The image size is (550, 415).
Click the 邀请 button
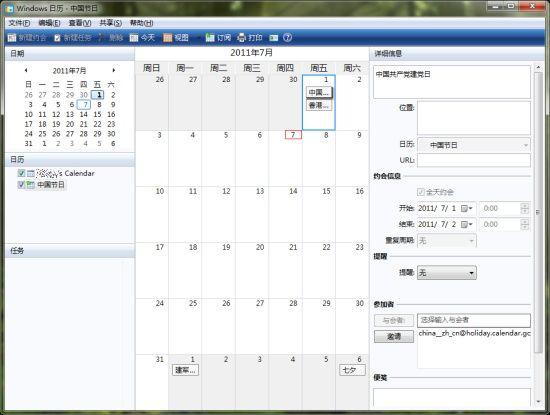tap(394, 336)
